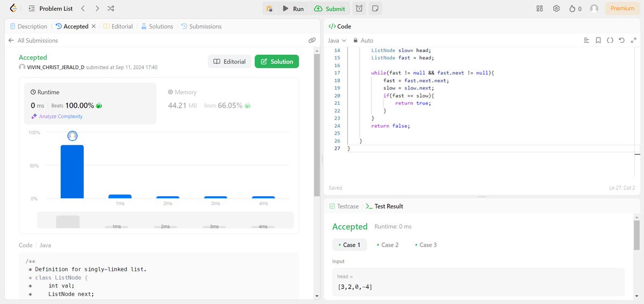
Task: Open the notes sticky icon
Action: [375, 9]
